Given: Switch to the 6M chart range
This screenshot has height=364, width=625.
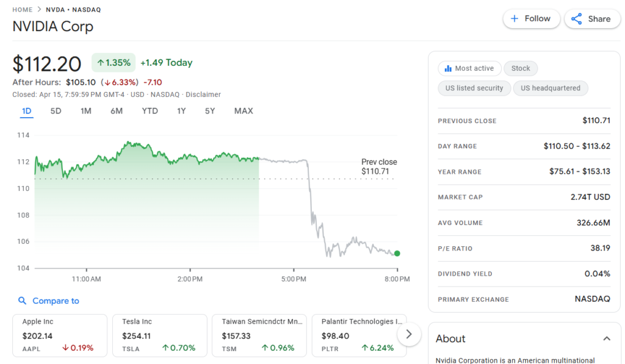Looking at the screenshot, I should coord(117,111).
